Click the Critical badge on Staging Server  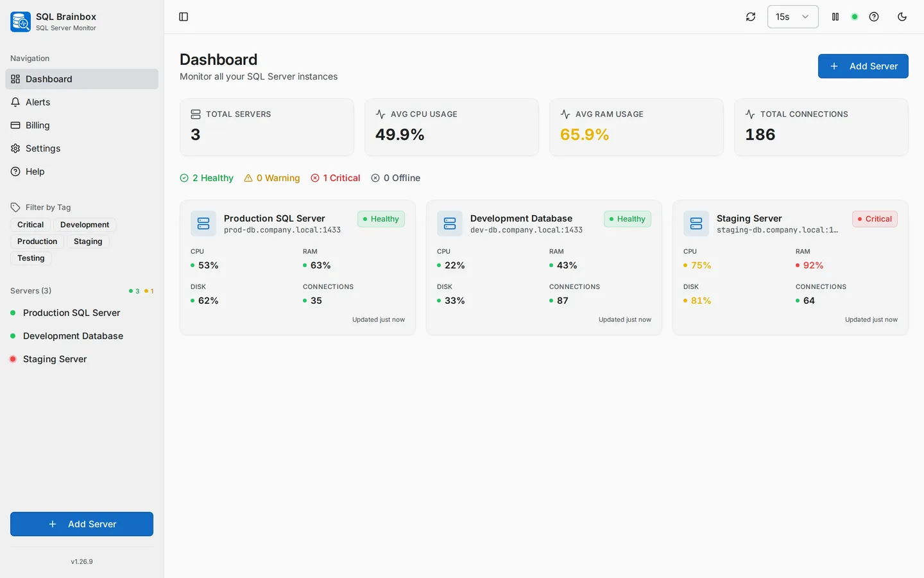[x=875, y=219]
